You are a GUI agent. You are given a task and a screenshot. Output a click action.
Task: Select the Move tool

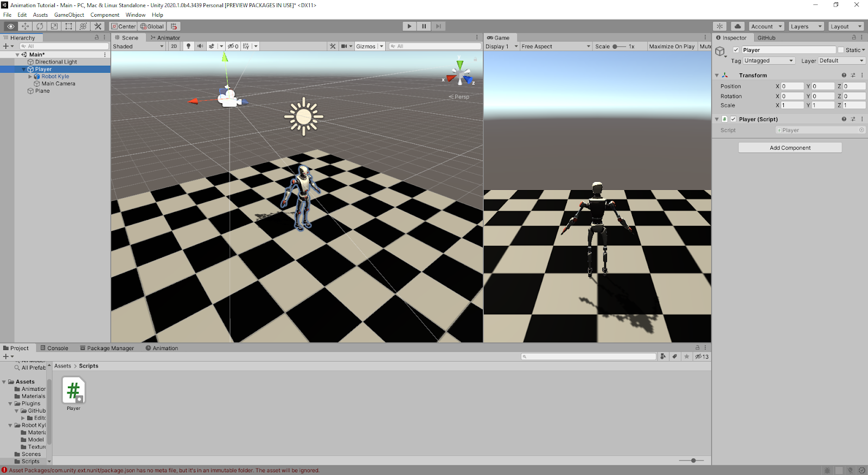click(x=25, y=26)
